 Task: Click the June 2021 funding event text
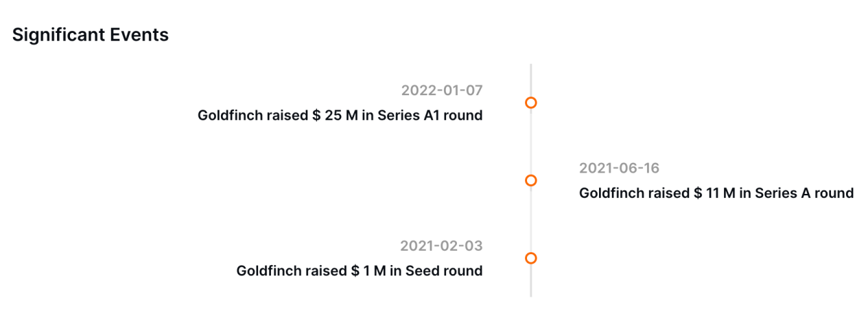click(716, 193)
